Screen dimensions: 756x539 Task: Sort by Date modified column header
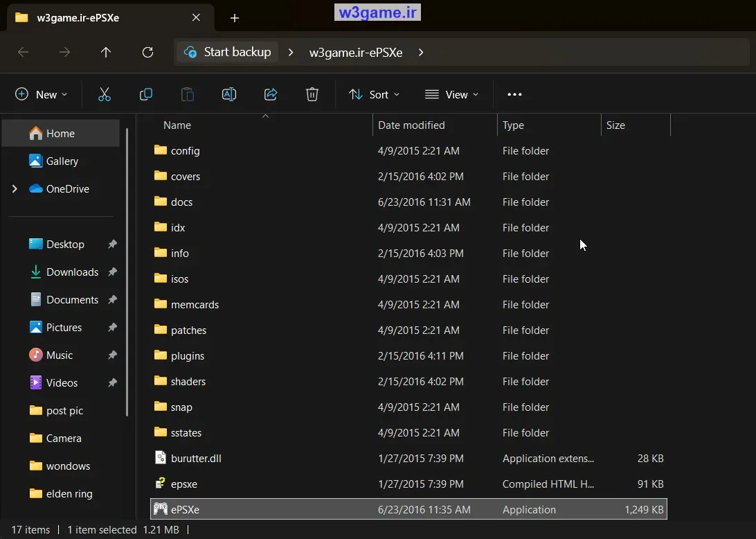(411, 125)
